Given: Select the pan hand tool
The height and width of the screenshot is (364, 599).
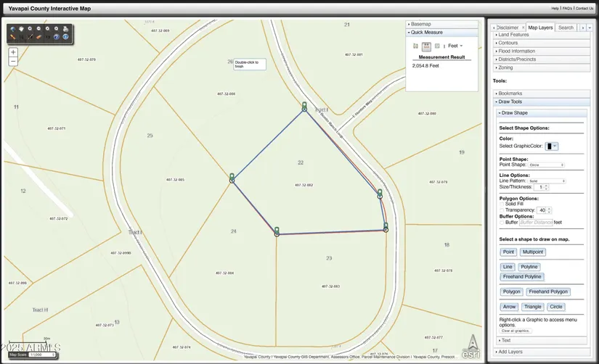Looking at the screenshot, I should tap(21, 29).
